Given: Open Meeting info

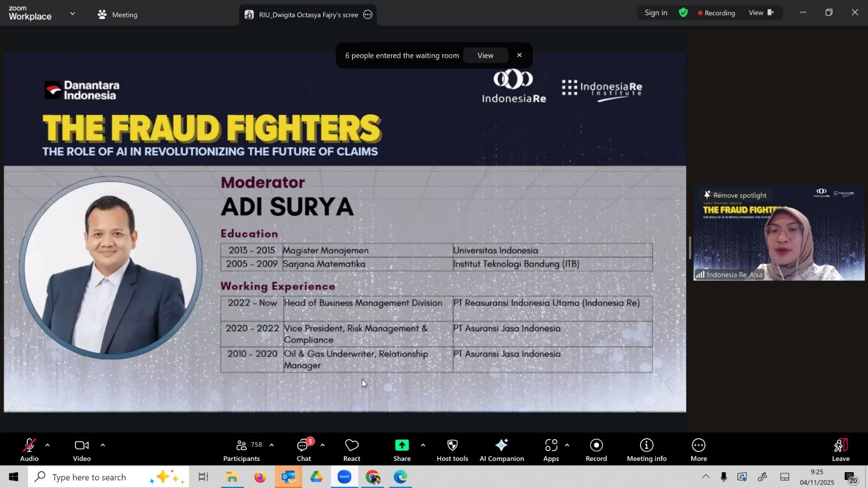Looking at the screenshot, I should [646, 450].
